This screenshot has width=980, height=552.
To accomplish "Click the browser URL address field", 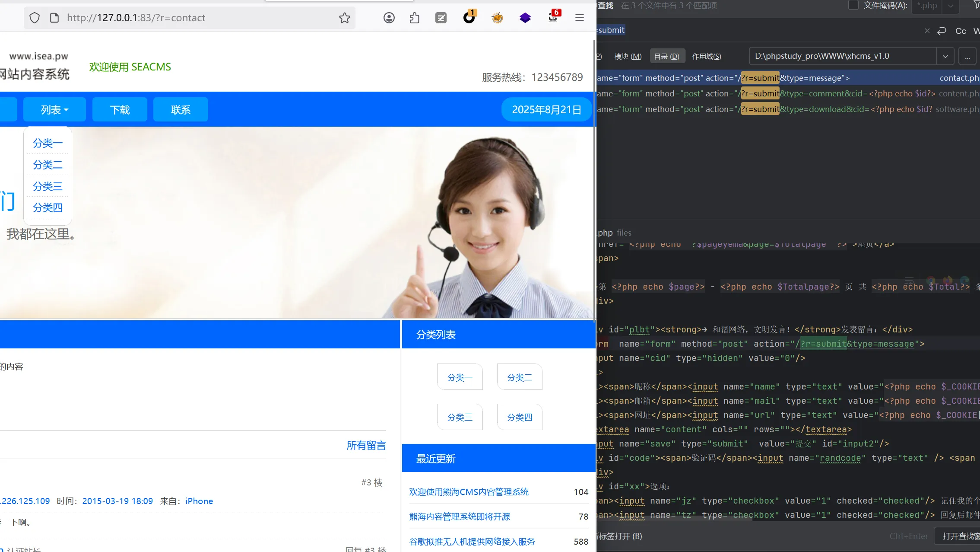I will pos(194,18).
